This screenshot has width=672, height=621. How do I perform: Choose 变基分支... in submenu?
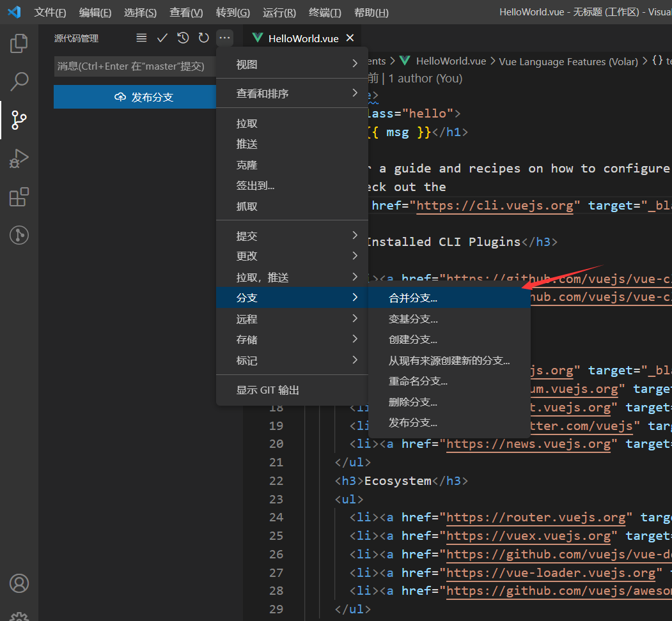tap(449, 319)
